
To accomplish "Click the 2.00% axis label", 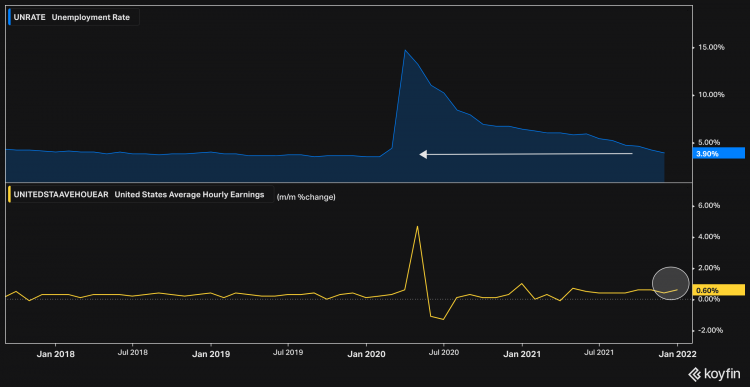I will tap(709, 268).
